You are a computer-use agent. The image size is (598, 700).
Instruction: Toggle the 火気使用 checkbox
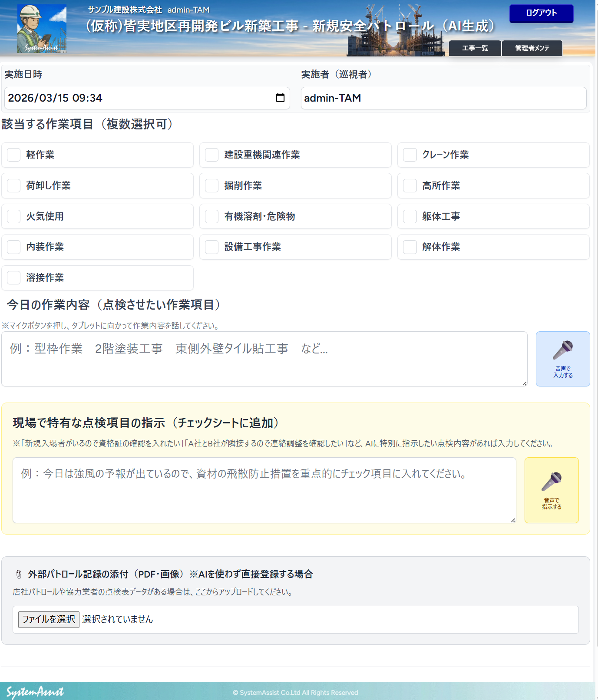pos(14,216)
